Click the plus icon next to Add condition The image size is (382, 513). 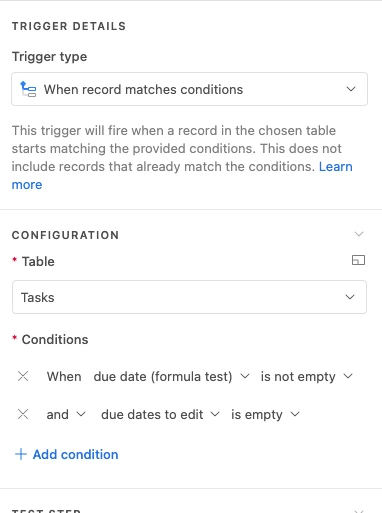coord(21,454)
